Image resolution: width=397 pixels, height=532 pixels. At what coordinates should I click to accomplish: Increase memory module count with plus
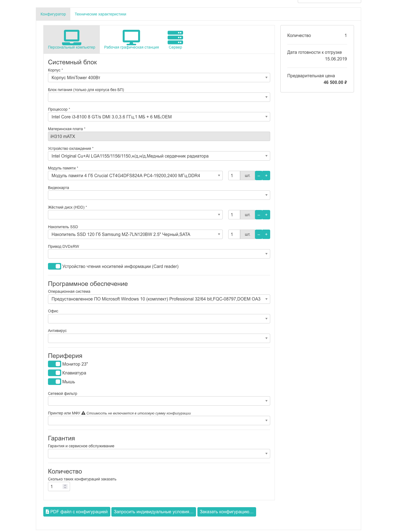[x=266, y=175]
